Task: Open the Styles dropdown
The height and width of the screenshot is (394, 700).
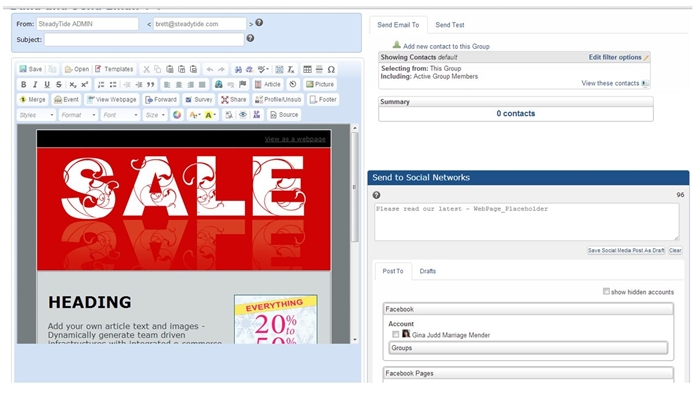Action: [x=36, y=115]
